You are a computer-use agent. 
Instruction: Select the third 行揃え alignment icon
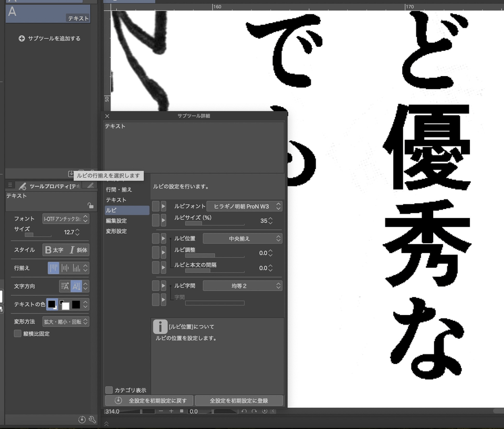tap(76, 268)
